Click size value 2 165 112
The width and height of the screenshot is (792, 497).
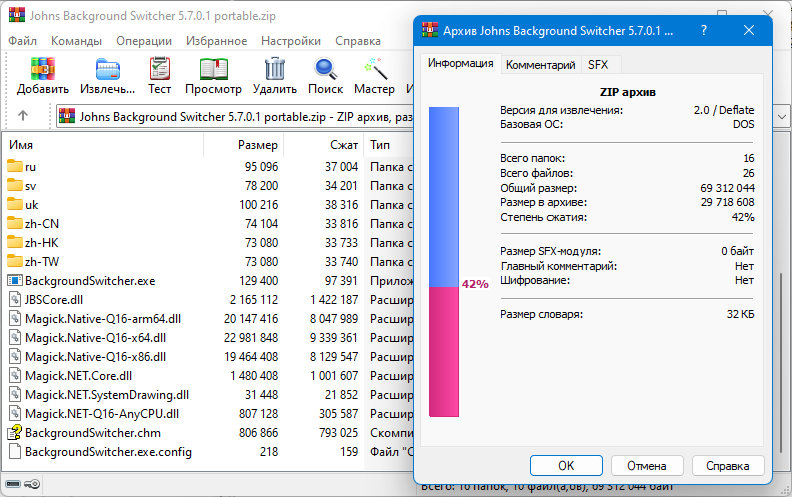pyautogui.click(x=254, y=300)
